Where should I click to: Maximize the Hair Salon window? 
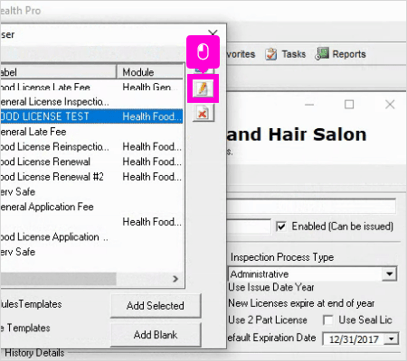coord(349,104)
